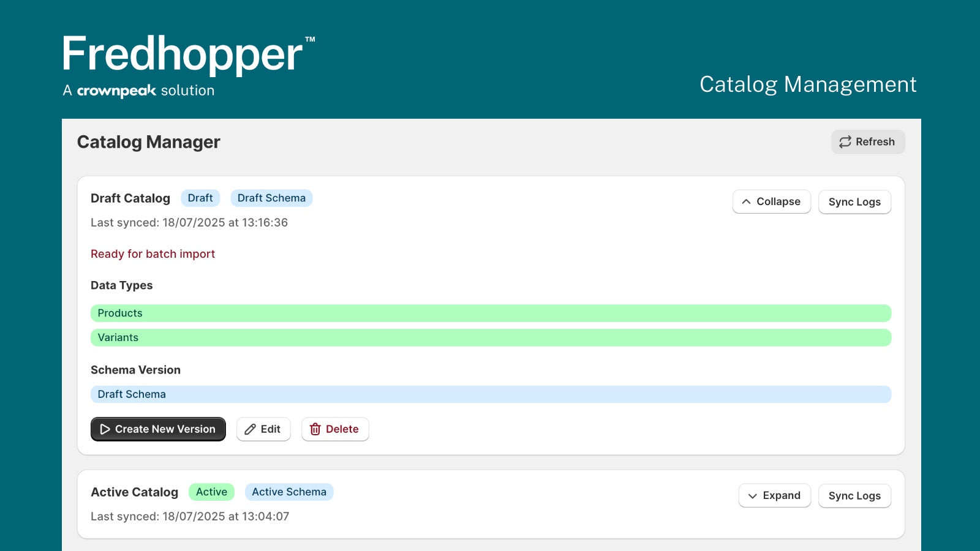980x551 pixels.
Task: Click the Active Schema badge
Action: tap(289, 492)
